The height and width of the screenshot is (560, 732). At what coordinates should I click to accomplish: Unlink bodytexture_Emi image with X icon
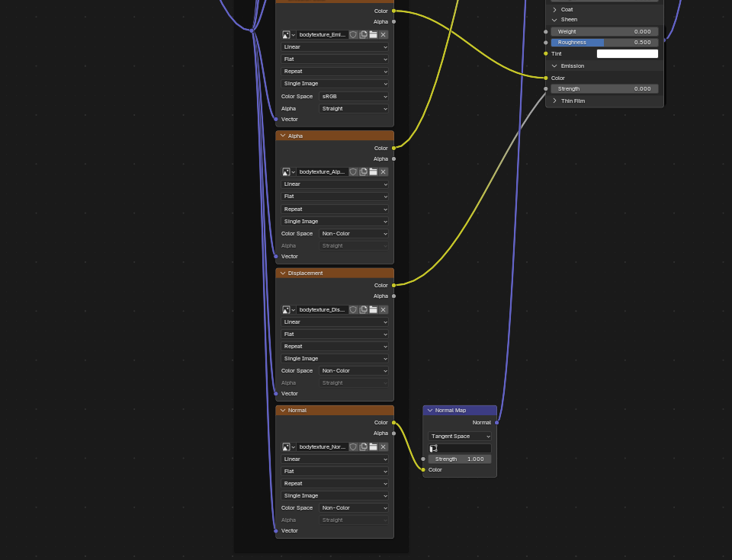pos(384,34)
